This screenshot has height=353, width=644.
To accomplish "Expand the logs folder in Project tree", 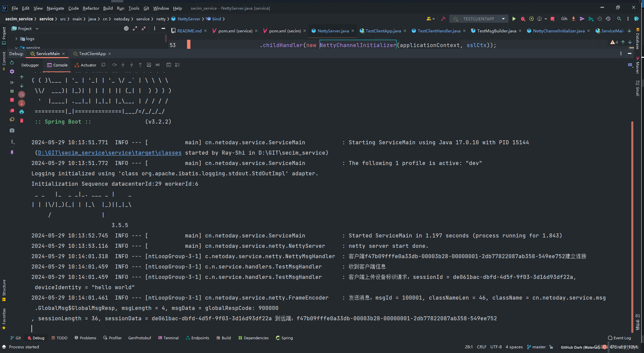I will pyautogui.click(x=16, y=39).
